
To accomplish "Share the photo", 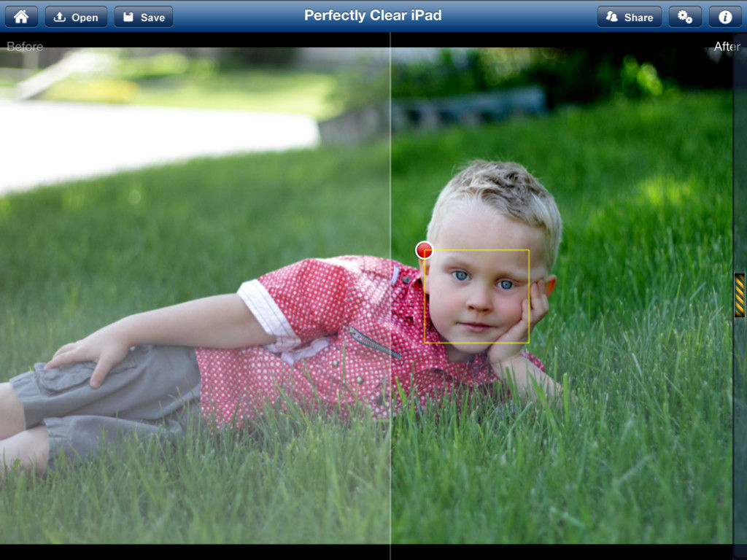I will 630,17.
